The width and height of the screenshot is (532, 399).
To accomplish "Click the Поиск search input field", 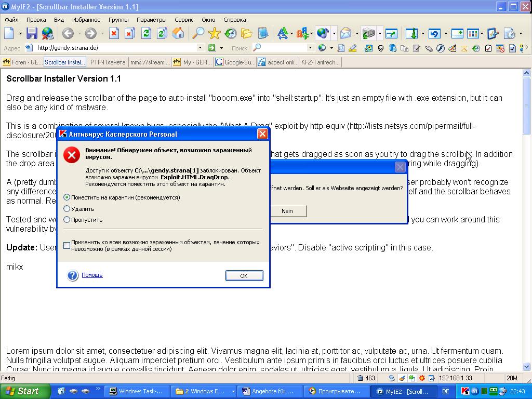I will click(x=284, y=48).
